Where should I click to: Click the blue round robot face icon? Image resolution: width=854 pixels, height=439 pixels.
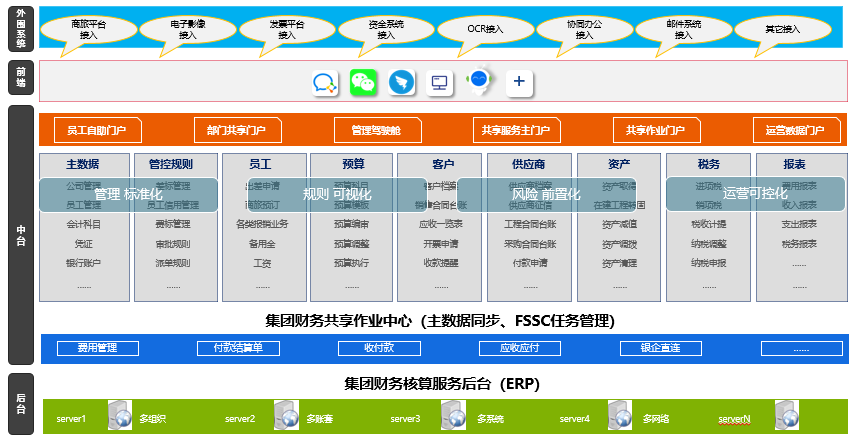tap(479, 80)
